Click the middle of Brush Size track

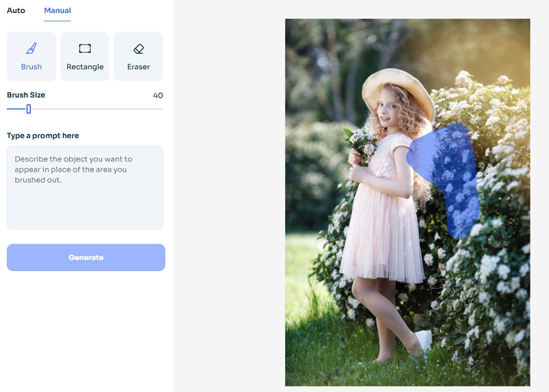[85, 108]
